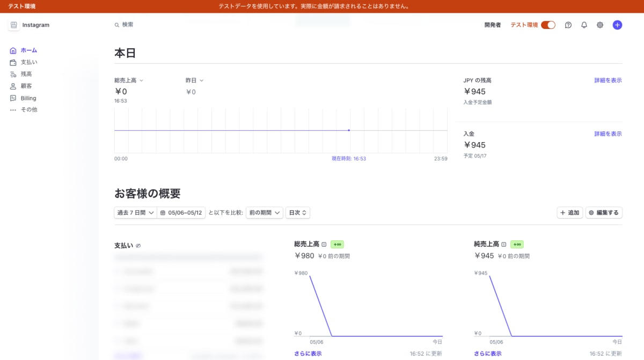Focus the 検索 search field

pos(128,25)
